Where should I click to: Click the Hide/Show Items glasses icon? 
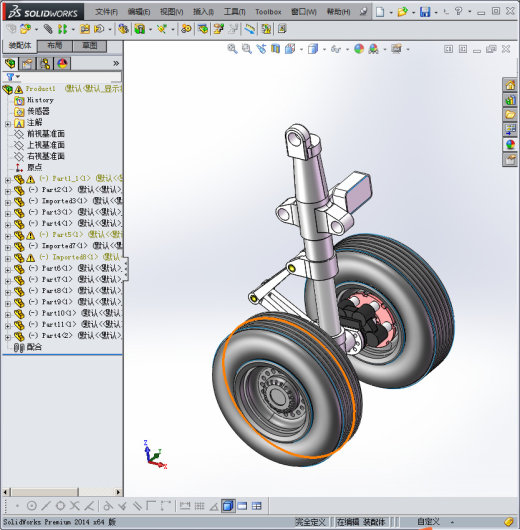336,49
